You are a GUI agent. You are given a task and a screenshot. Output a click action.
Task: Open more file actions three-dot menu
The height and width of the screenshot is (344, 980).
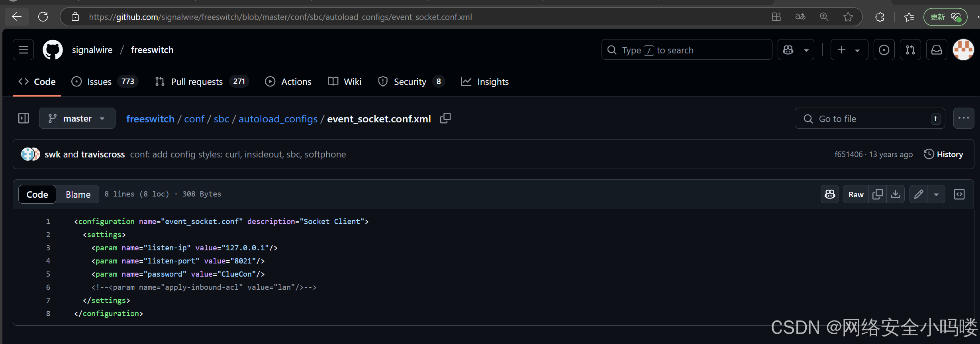tap(964, 118)
